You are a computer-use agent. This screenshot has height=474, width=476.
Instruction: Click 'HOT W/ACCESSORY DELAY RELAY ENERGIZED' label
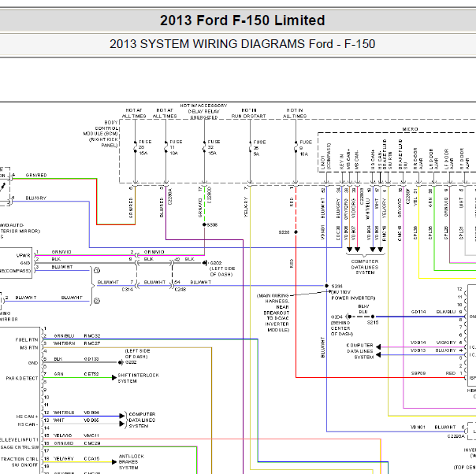coord(203,111)
